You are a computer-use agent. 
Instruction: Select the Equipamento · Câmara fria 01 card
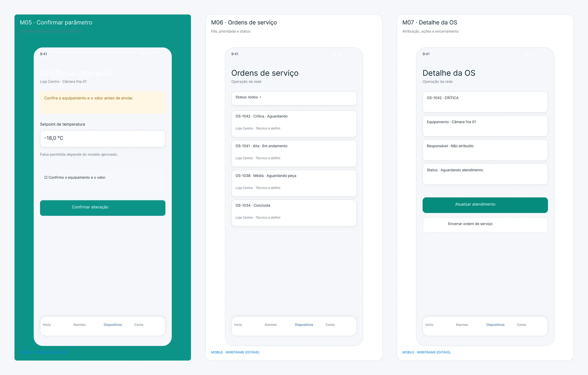pos(485,126)
